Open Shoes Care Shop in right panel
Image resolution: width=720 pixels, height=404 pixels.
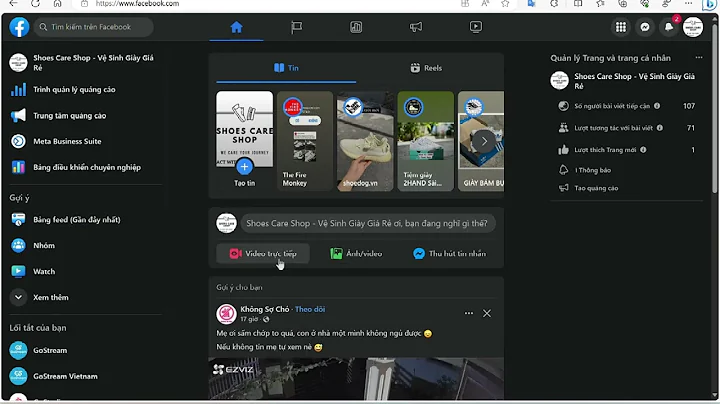(627, 81)
